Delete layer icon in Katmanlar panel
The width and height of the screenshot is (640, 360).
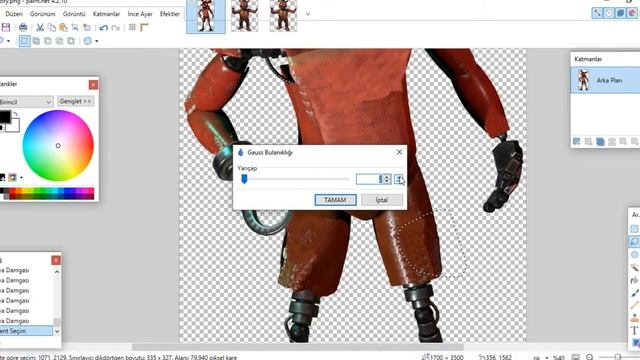pos(588,142)
